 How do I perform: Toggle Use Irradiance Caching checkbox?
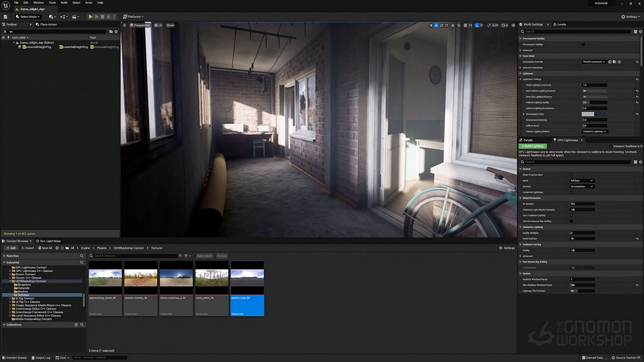point(571,216)
